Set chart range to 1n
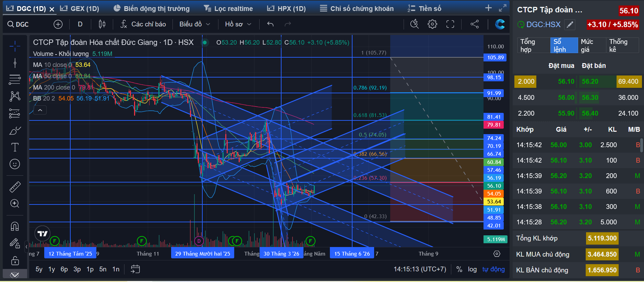This screenshot has width=644, height=282. click(116, 269)
